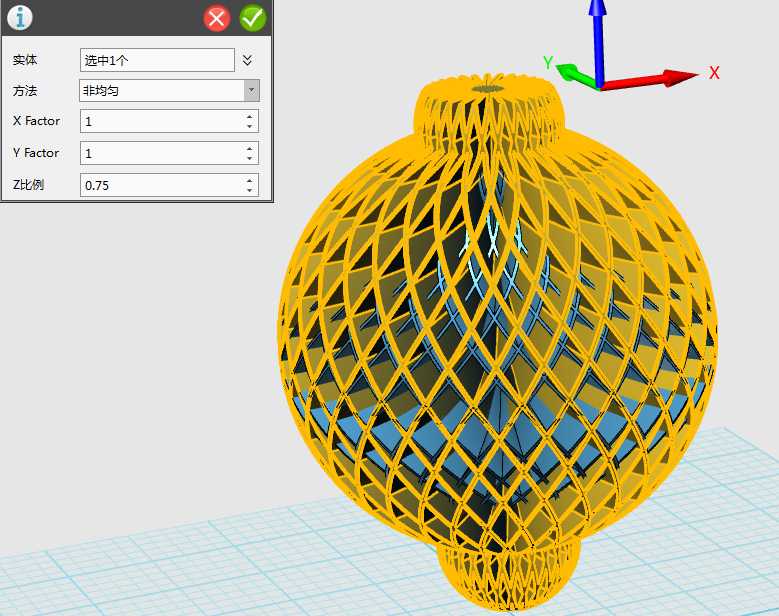Click the X Factor label

tap(36, 121)
